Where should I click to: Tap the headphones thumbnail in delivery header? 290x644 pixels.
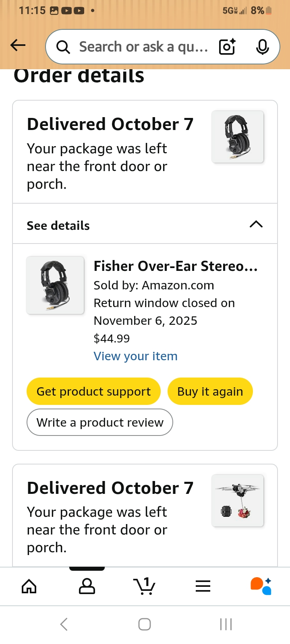238,137
